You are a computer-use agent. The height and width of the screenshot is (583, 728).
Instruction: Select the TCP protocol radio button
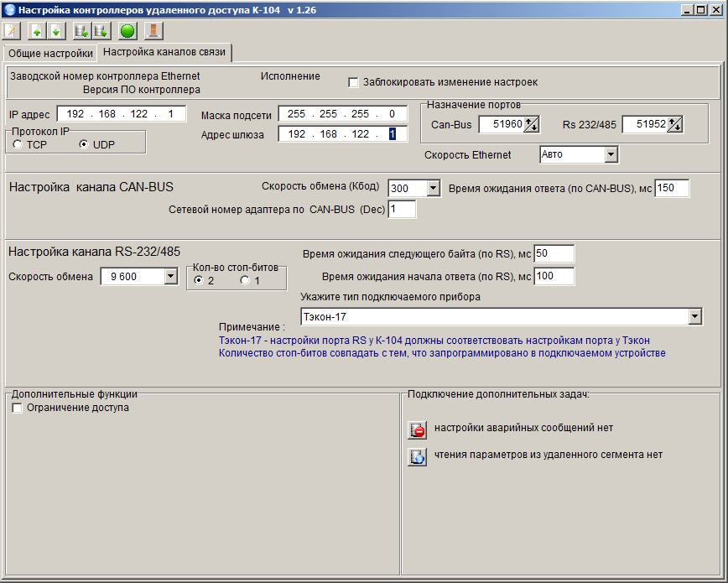click(x=18, y=144)
